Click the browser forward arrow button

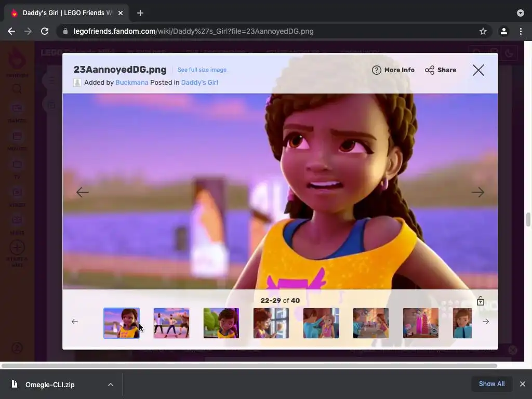tap(28, 31)
